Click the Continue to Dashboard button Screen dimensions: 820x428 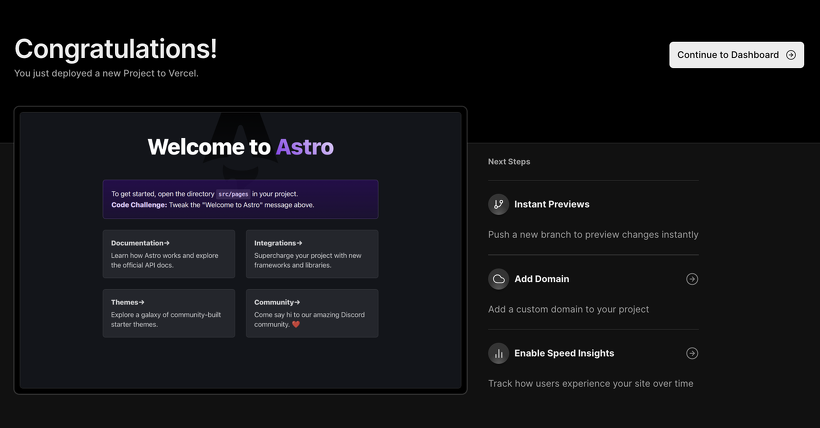click(x=736, y=55)
